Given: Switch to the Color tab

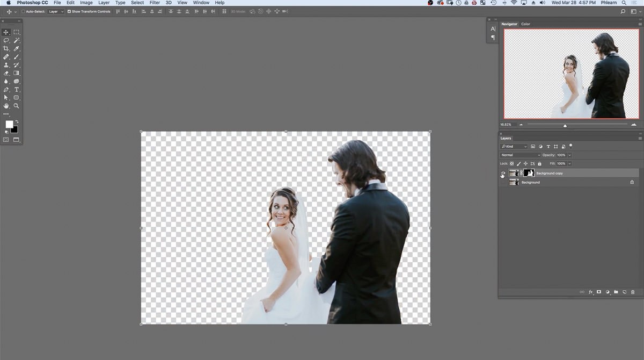Looking at the screenshot, I should click(x=525, y=24).
